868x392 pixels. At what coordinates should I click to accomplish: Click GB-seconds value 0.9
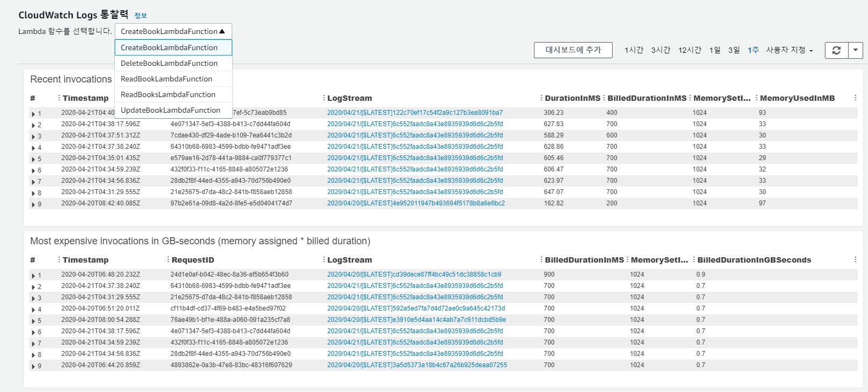(x=700, y=274)
